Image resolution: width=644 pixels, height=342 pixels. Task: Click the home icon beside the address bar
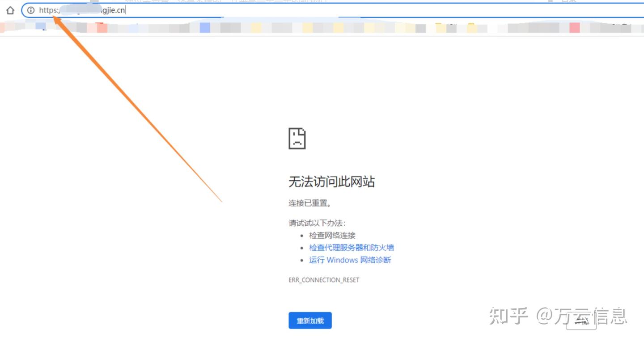coord(10,10)
